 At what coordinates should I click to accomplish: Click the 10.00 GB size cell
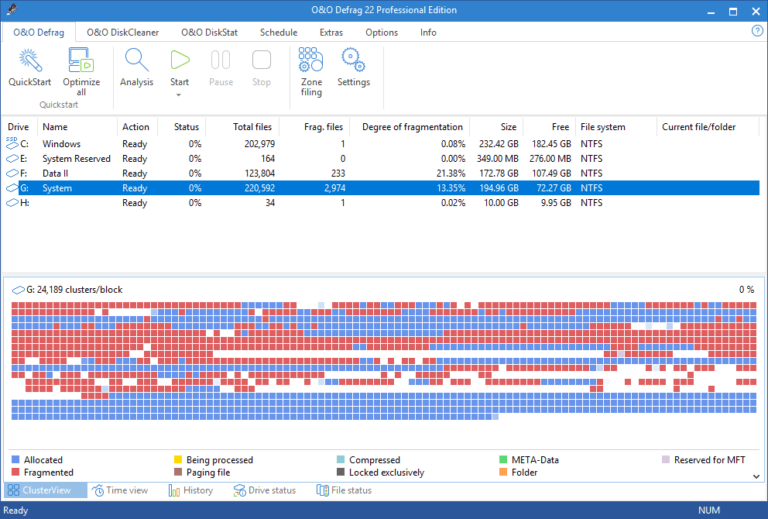(501, 203)
